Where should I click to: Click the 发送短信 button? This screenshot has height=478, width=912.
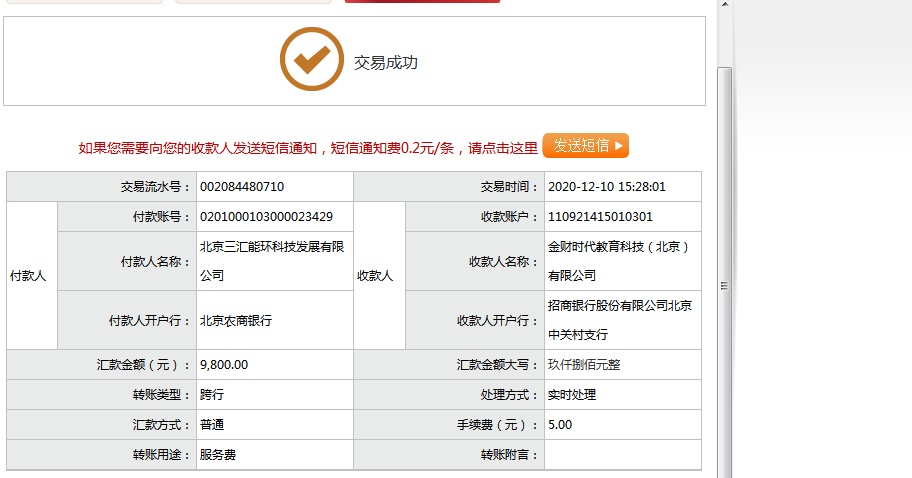click(x=580, y=146)
